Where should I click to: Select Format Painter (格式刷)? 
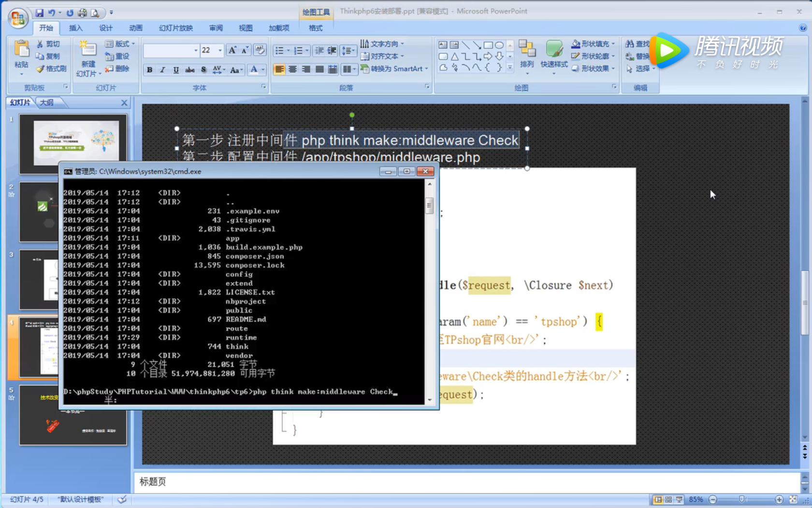(x=51, y=69)
